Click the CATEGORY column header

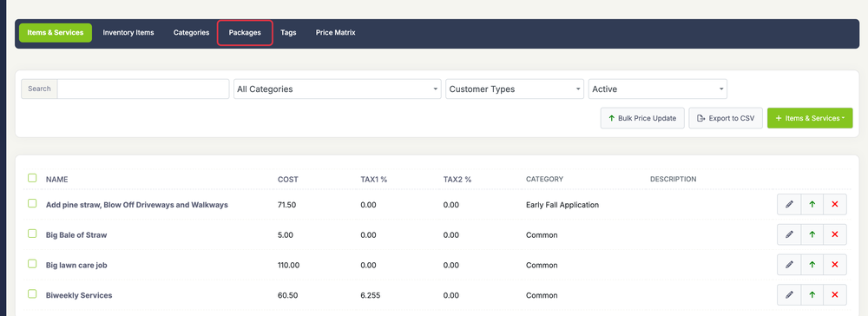(544, 180)
